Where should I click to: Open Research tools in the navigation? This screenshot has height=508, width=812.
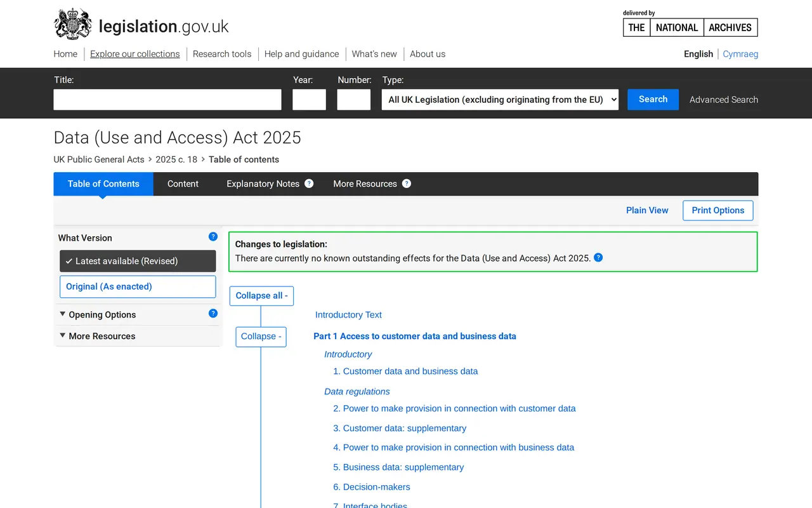pos(222,54)
